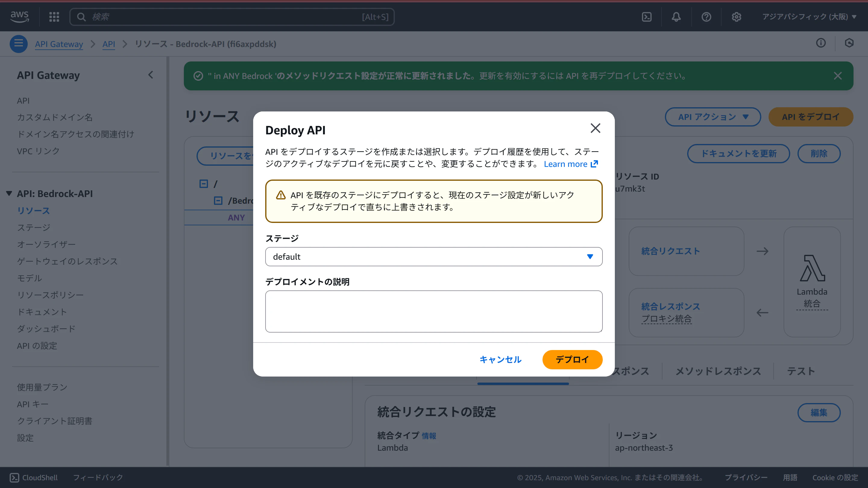Open the notifications bell
The image size is (868, 488).
(676, 17)
